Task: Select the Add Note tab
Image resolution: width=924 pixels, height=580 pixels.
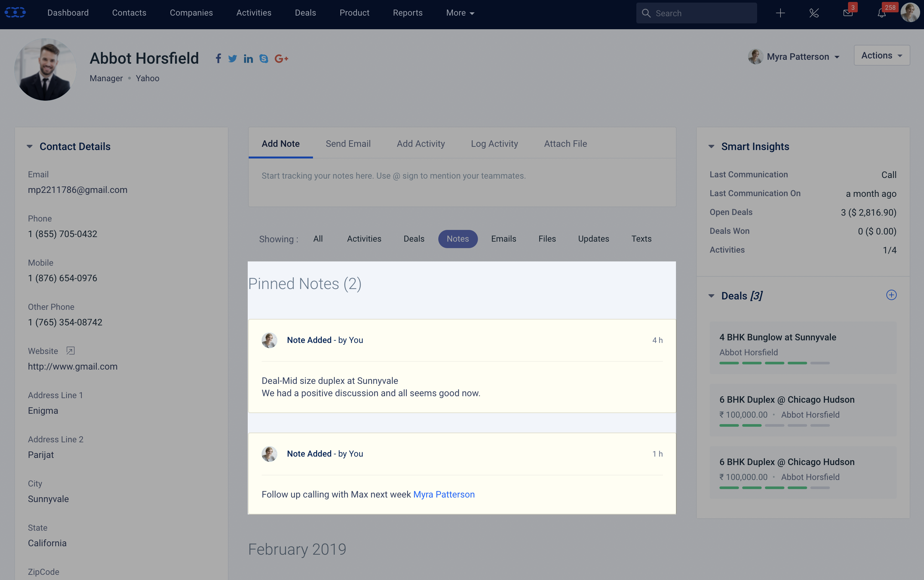Action: point(281,144)
